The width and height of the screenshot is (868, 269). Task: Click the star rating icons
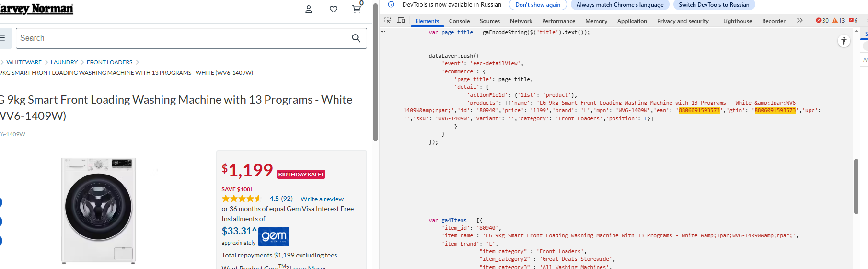tap(241, 199)
